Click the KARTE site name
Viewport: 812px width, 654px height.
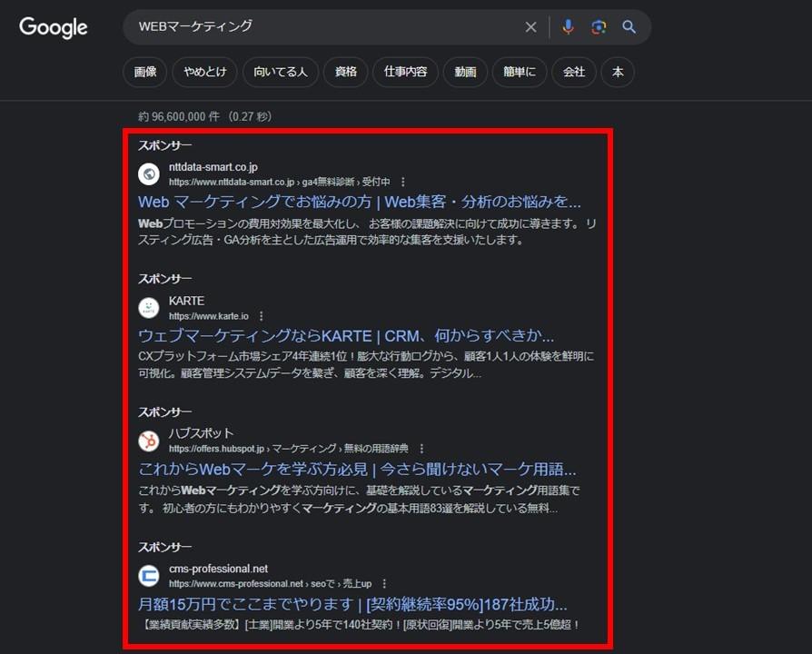pyautogui.click(x=186, y=301)
